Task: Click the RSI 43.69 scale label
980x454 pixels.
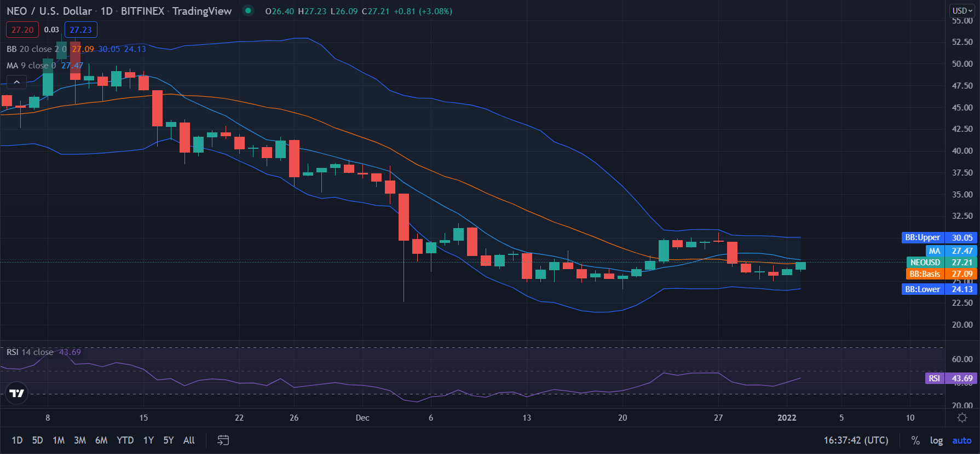Action: tap(952, 379)
